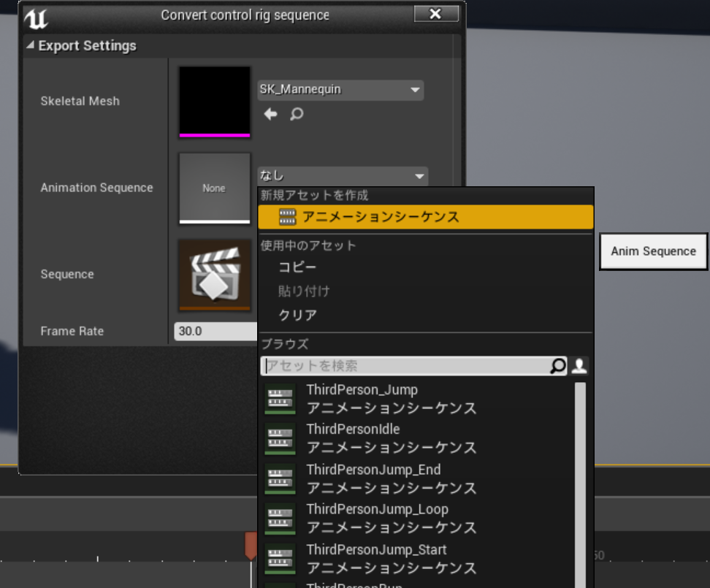Screen dimensions: 710x588
Task: Click the search magnifier icon
Action: coord(558,366)
